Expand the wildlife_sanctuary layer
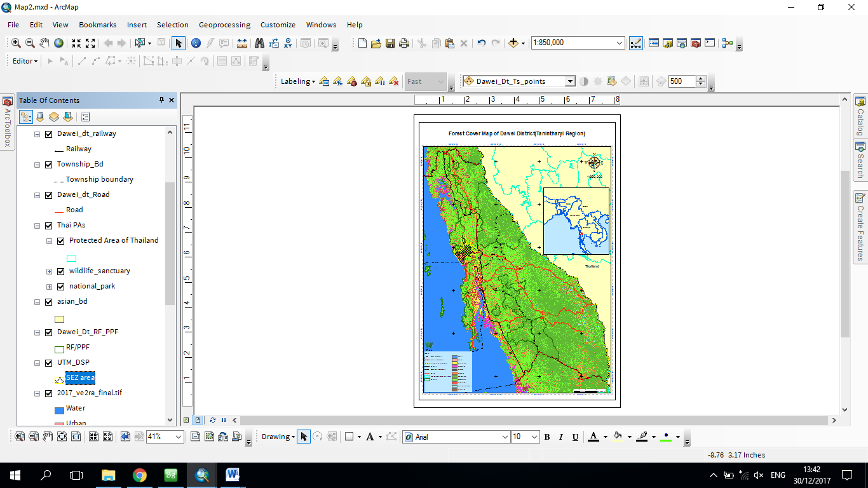The image size is (868, 488). [x=50, y=271]
